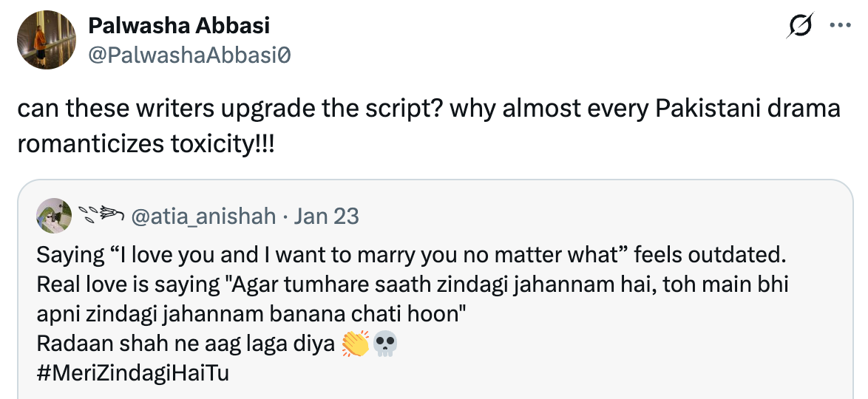
Task: Click the skull emoji in quoted post
Action: click(x=384, y=345)
